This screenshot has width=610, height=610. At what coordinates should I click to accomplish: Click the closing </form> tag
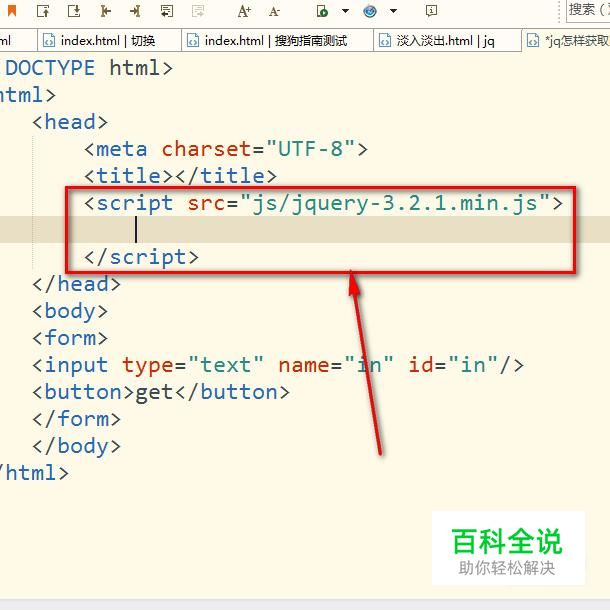77,419
